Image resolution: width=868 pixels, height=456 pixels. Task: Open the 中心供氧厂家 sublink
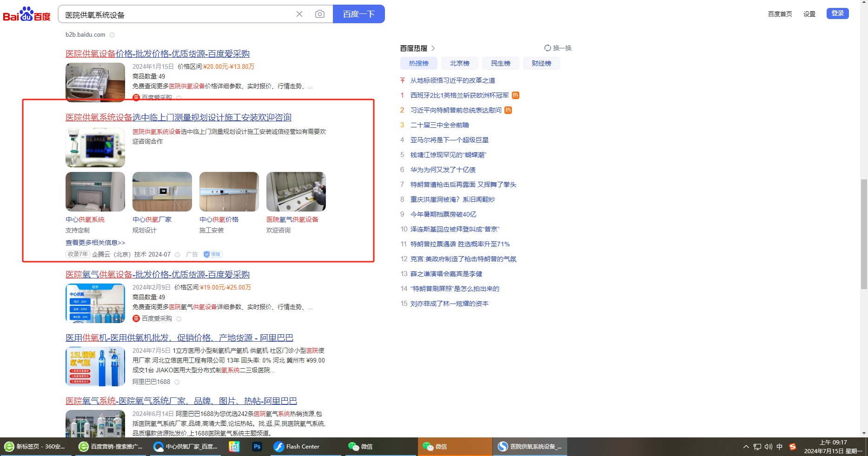coord(152,219)
